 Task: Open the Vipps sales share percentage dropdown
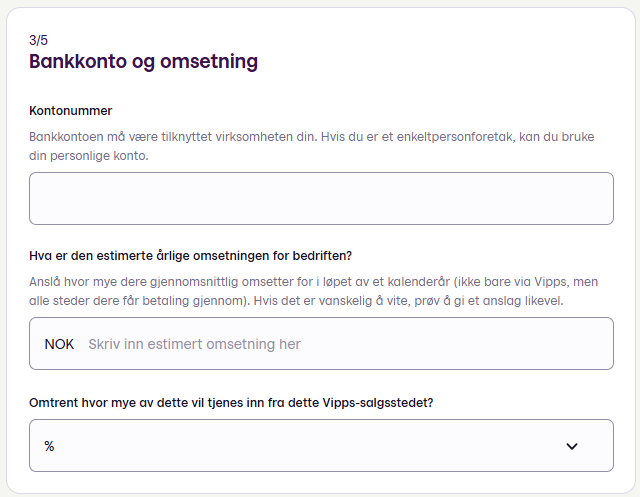coord(320,446)
